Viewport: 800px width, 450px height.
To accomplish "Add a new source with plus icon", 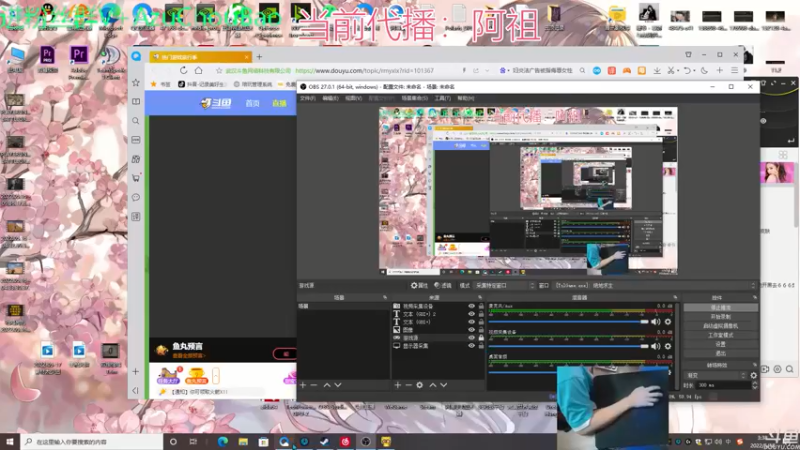I will point(397,385).
